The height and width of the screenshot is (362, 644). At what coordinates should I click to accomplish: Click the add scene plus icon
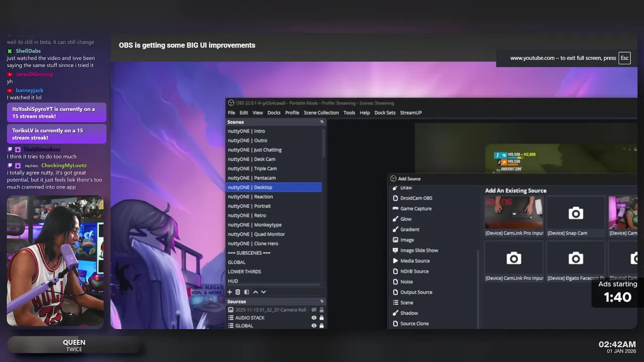[x=230, y=292]
